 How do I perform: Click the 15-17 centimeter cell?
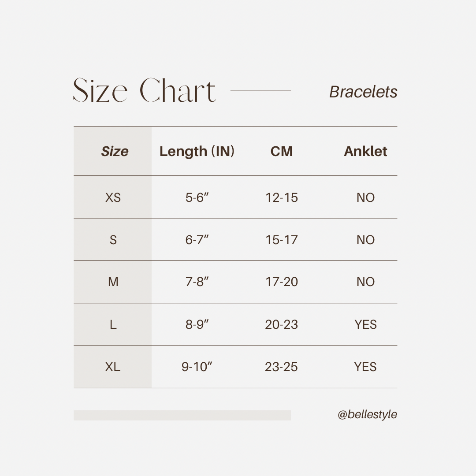(282, 240)
